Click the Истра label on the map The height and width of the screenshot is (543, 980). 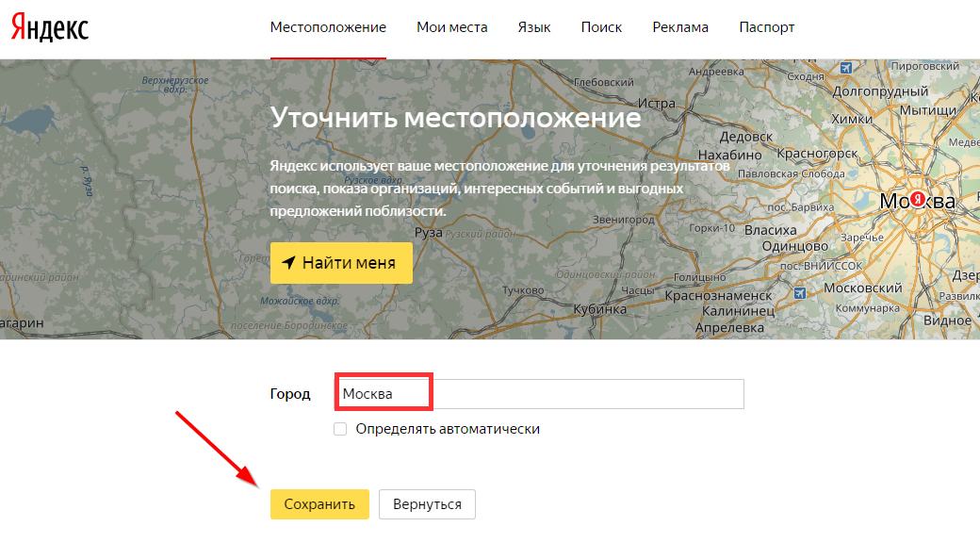point(657,103)
